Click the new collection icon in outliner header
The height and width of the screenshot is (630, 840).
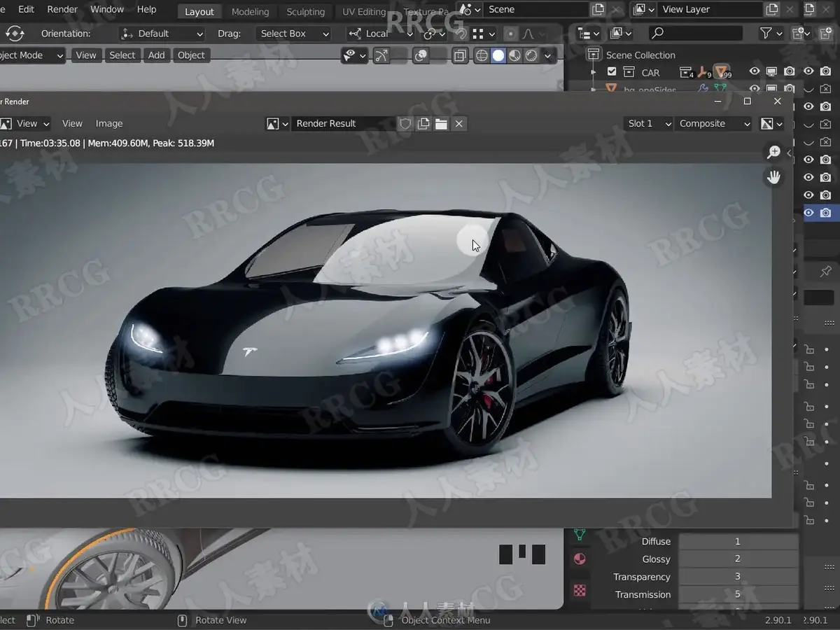coord(799,33)
